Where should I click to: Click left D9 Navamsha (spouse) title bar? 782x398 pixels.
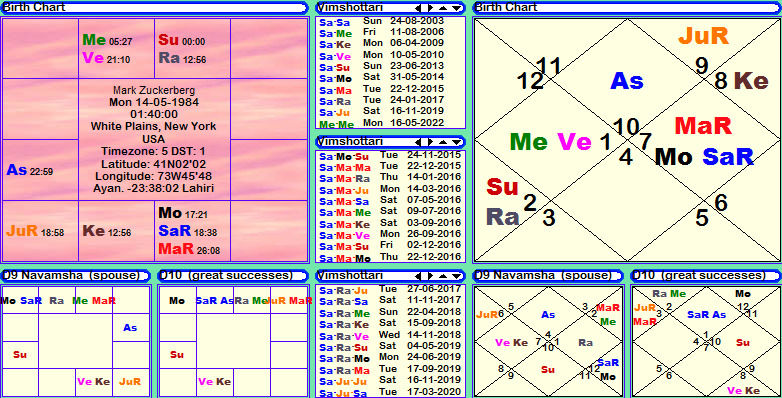pyautogui.click(x=75, y=276)
